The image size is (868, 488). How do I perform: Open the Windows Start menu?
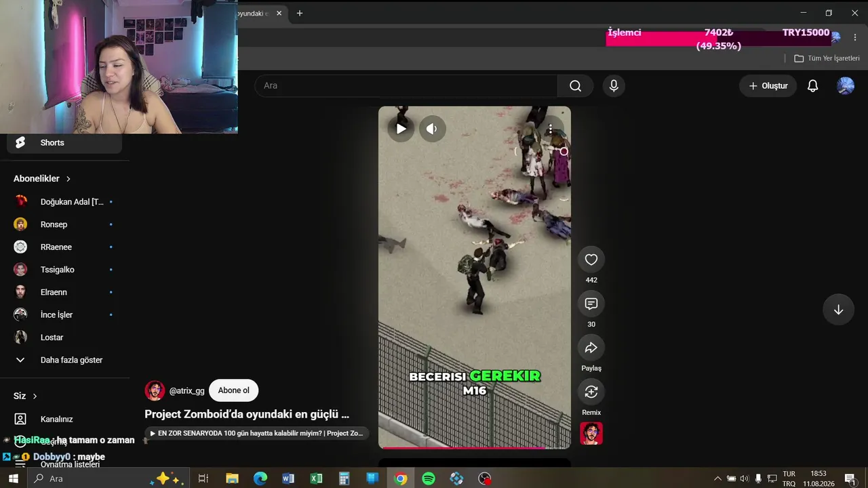13,479
